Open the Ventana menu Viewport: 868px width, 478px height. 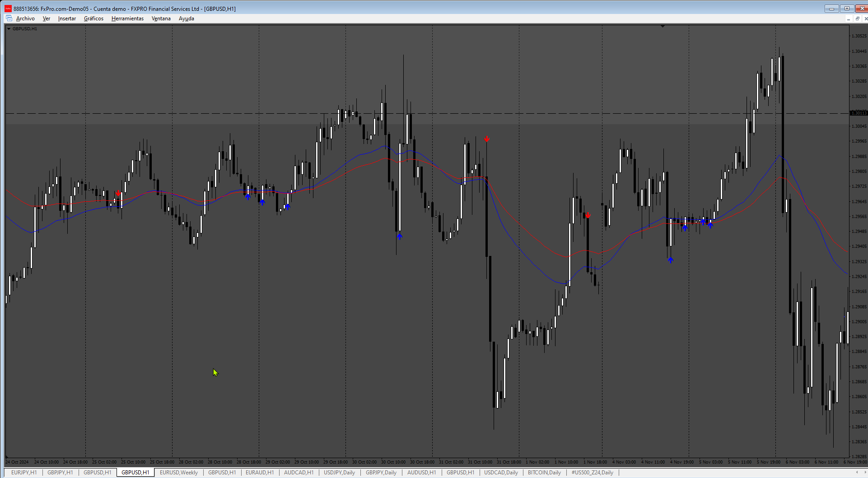161,19
